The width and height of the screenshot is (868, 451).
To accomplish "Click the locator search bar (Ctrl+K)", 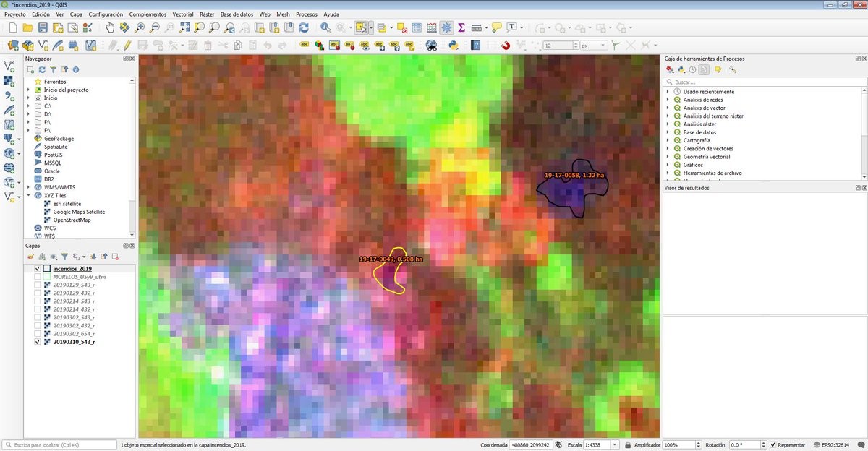I will click(x=59, y=445).
